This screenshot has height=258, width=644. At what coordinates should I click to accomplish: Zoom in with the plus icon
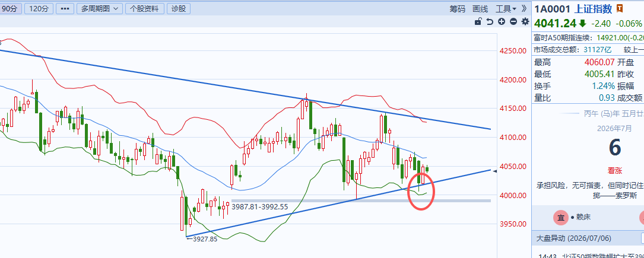pos(502,22)
